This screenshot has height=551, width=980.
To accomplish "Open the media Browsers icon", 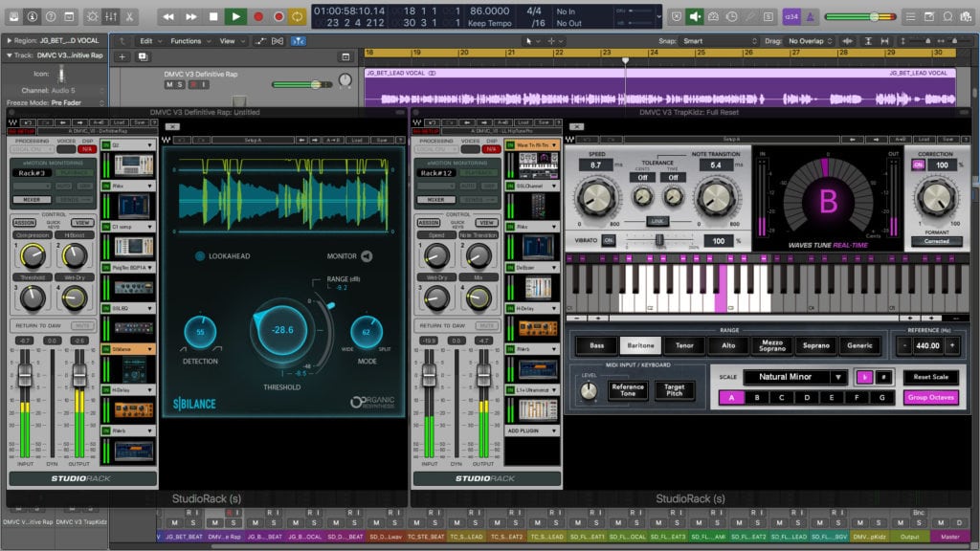I will [x=967, y=17].
